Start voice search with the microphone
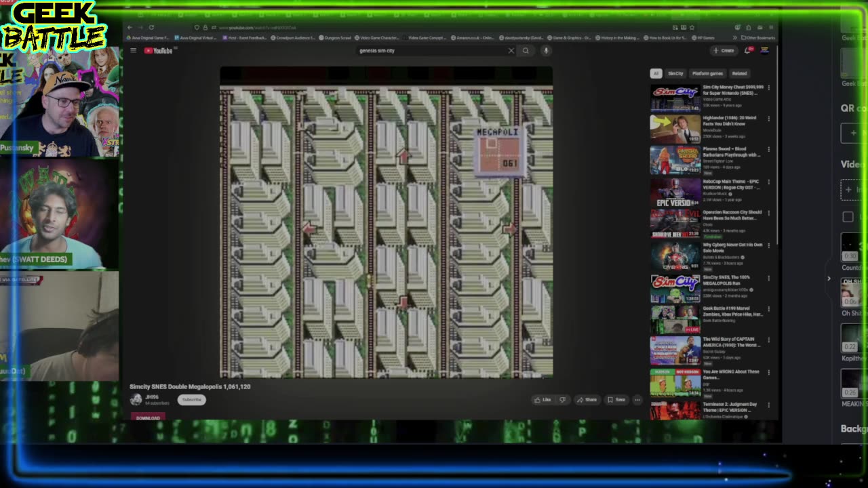Screen dimensions: 868x488 (546, 51)
